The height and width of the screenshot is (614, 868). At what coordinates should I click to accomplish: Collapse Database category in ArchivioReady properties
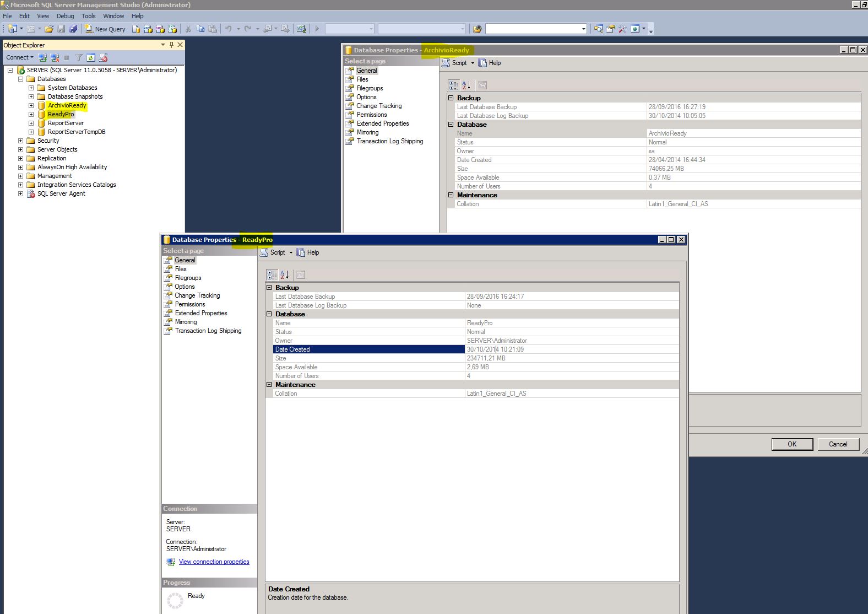[451, 125]
